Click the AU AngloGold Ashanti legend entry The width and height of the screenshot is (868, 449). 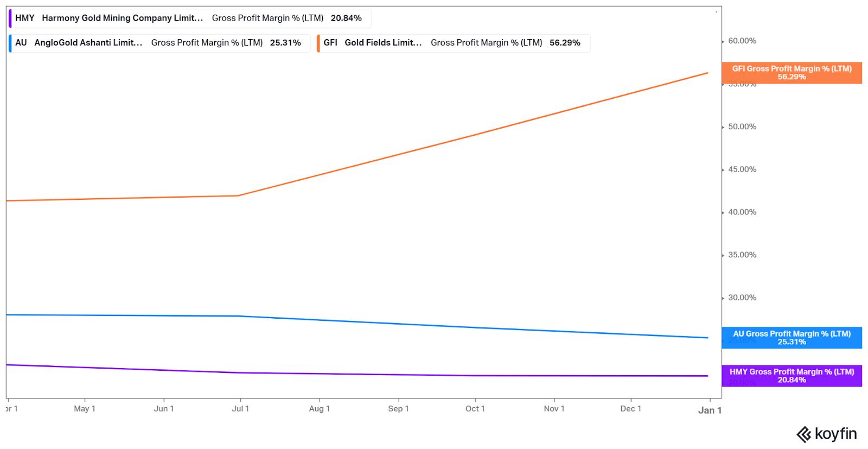(159, 43)
